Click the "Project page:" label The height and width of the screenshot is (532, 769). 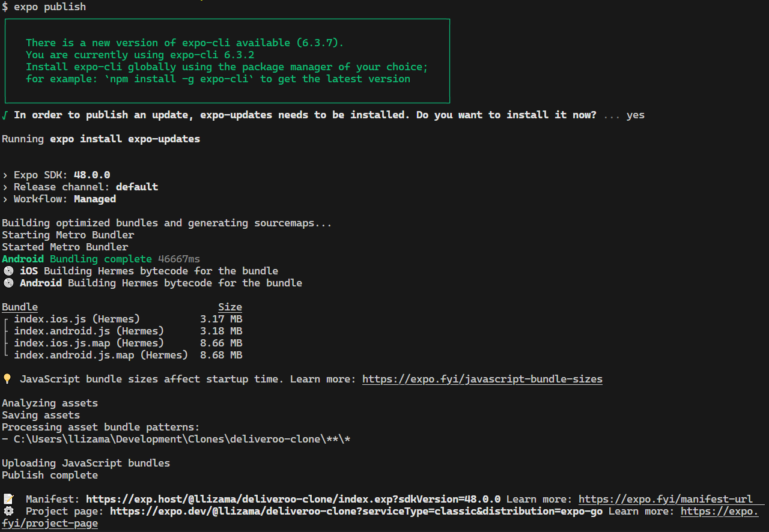click(65, 511)
